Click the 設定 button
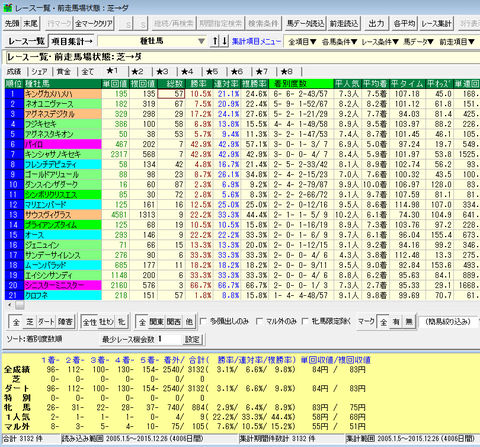Image resolution: width=480 pixels, height=447 pixels. (x=192, y=340)
